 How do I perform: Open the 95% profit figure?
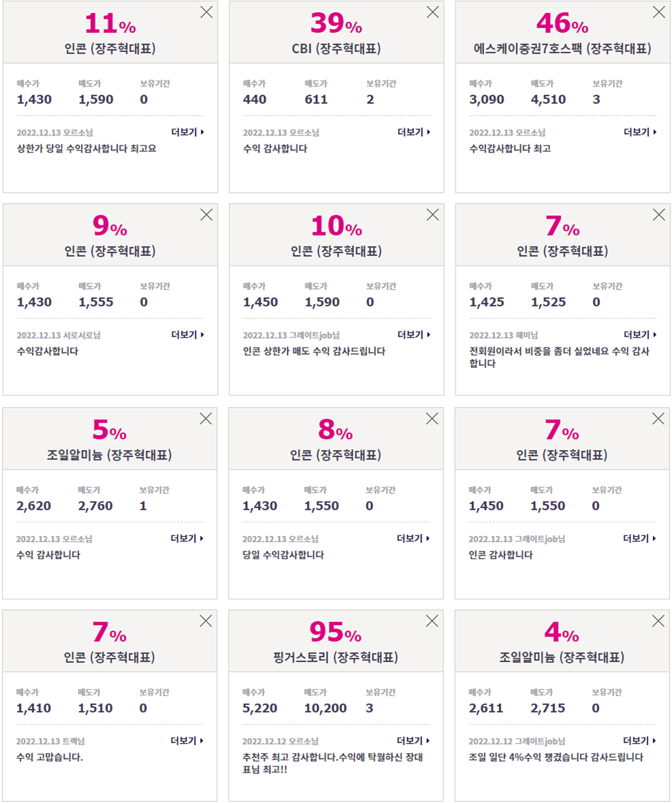tap(336, 633)
